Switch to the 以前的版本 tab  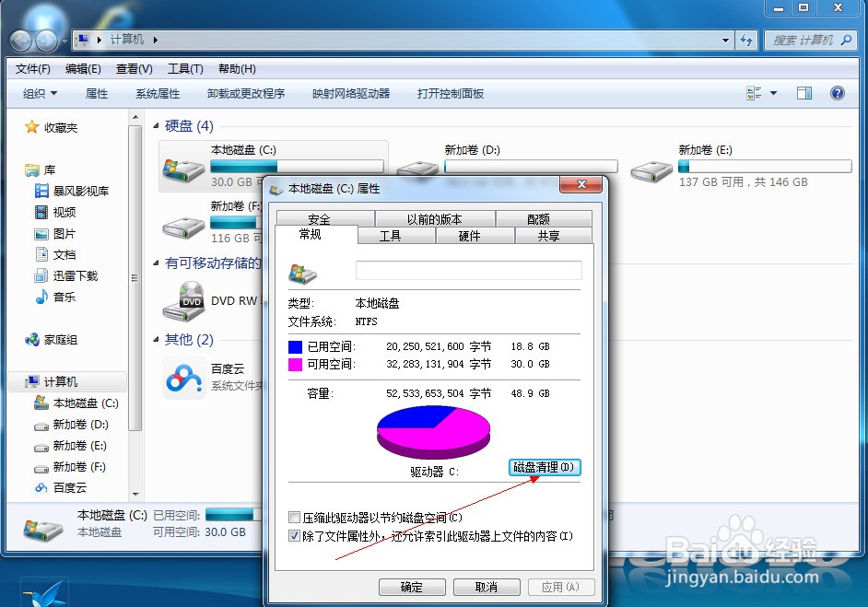[x=435, y=218]
